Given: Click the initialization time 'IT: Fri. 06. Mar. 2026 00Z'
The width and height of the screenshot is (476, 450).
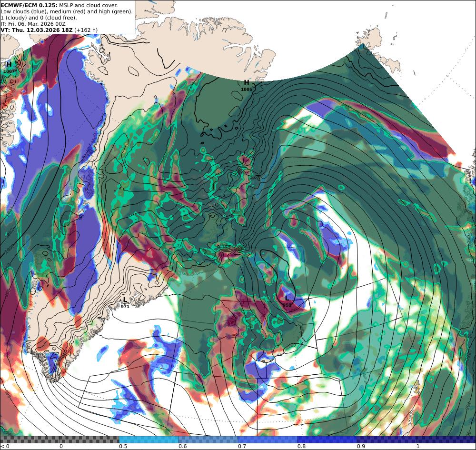Looking at the screenshot, I should [33, 24].
